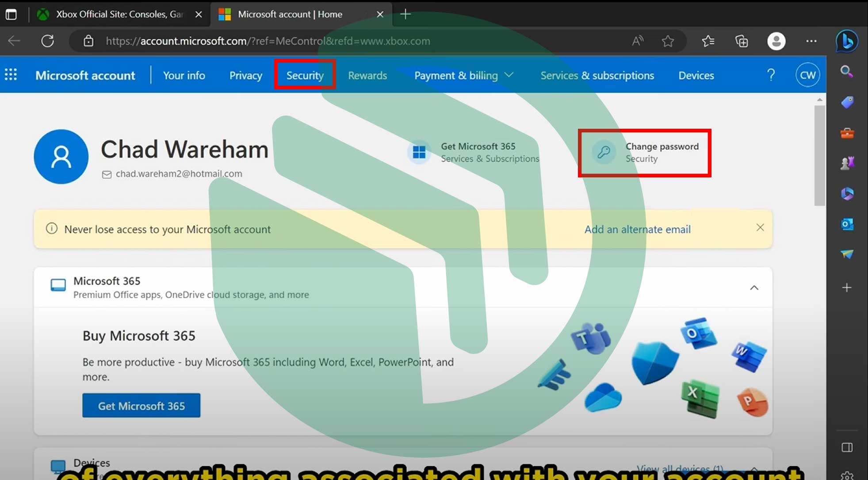
Task: Open the tab actions menu icon
Action: pyautogui.click(x=11, y=14)
